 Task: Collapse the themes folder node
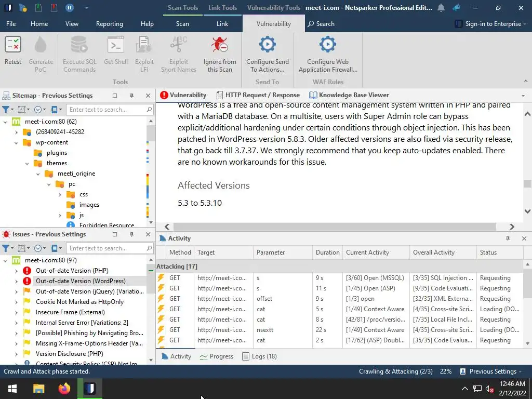pos(27,164)
